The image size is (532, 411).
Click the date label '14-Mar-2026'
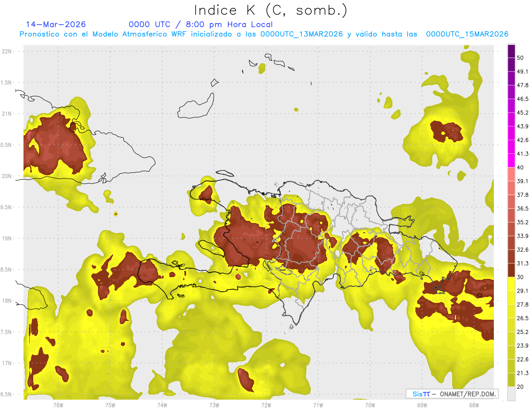point(56,24)
